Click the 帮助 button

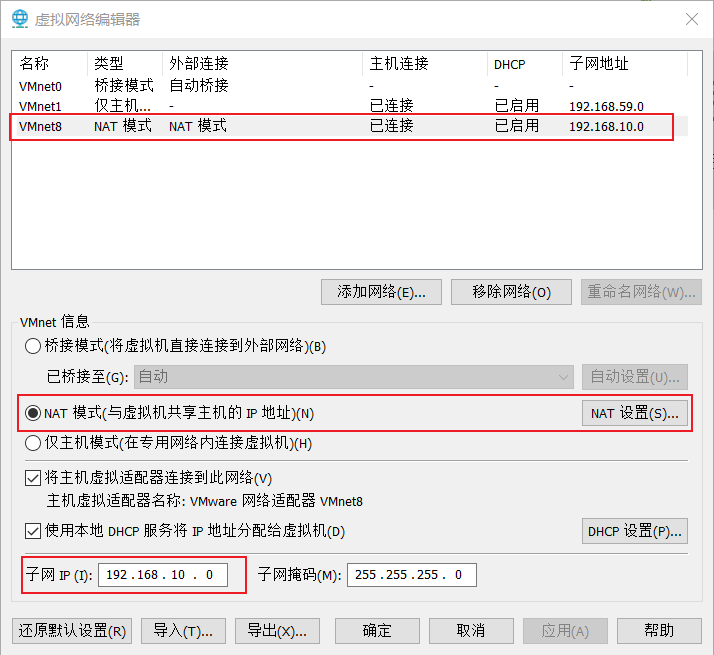click(659, 631)
